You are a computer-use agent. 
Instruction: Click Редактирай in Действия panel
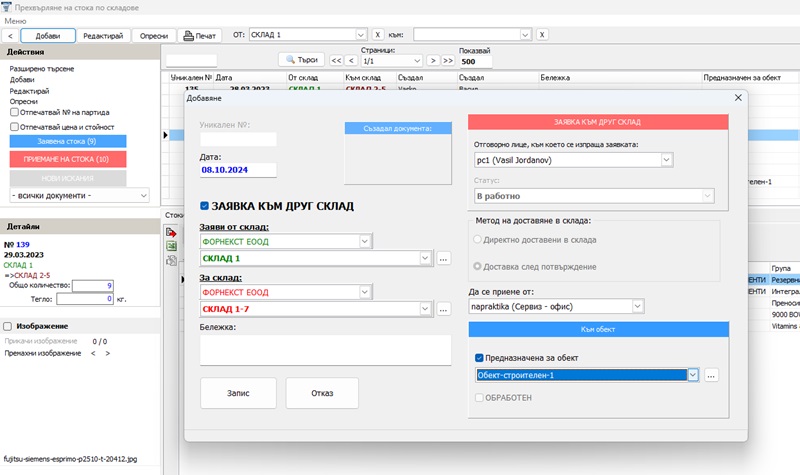pyautogui.click(x=30, y=91)
